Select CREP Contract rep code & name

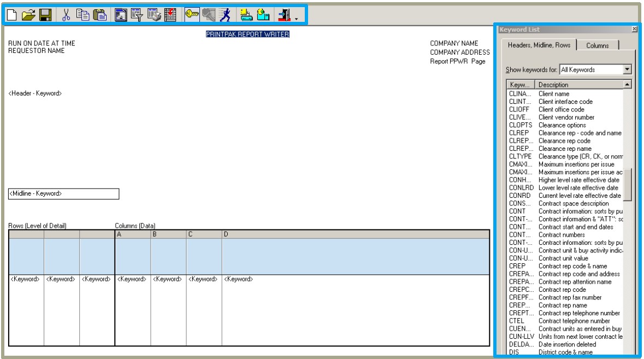(x=565, y=266)
